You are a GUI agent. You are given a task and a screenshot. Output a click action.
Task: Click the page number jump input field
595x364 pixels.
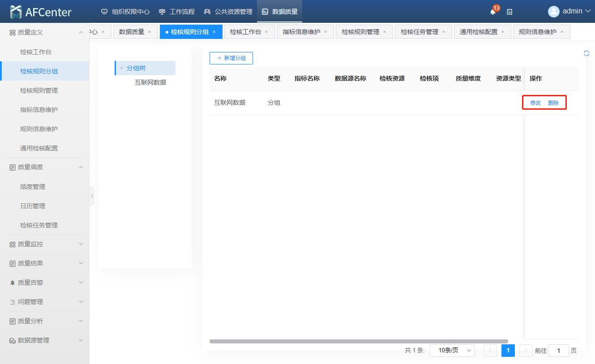558,351
